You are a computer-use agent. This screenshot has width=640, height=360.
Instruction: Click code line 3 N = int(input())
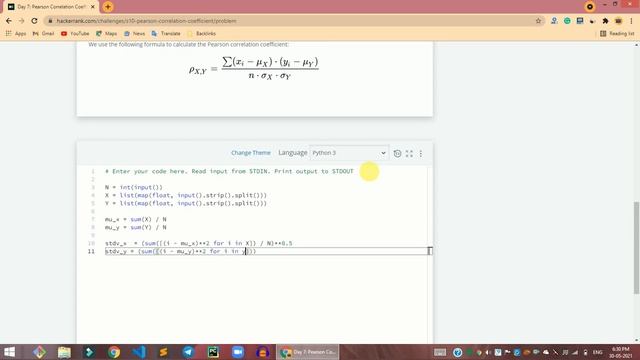click(x=133, y=187)
